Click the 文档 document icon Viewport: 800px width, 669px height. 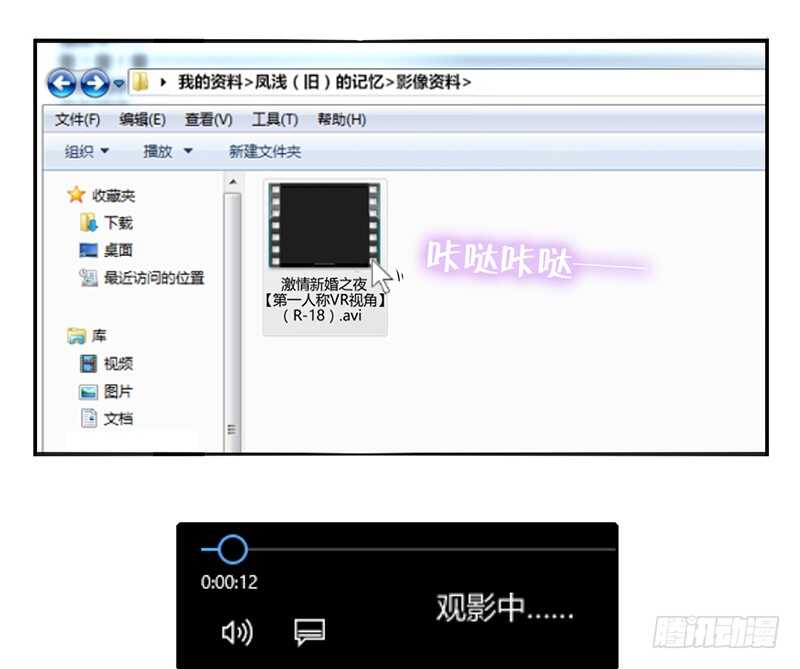click(89, 418)
